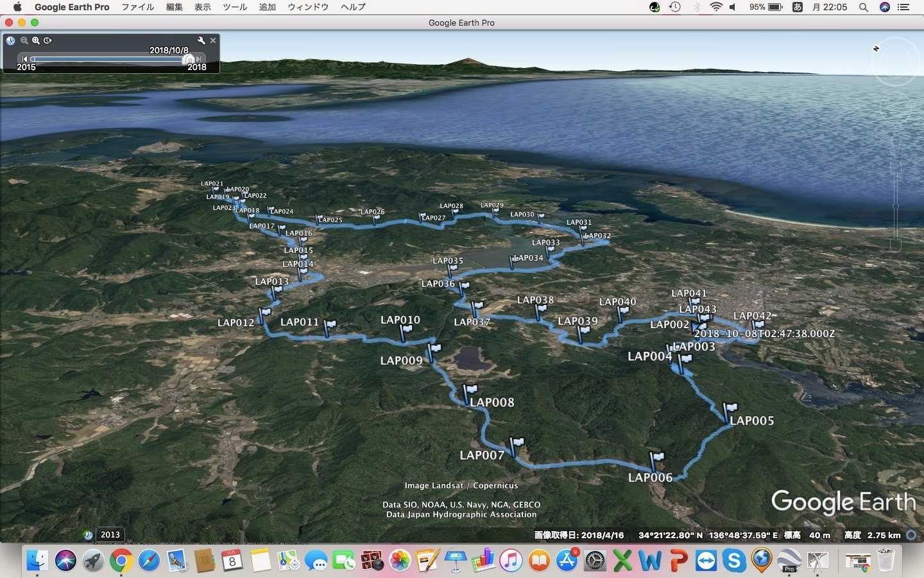Open the 表示 menu
This screenshot has height=578, width=924.
(x=203, y=7)
